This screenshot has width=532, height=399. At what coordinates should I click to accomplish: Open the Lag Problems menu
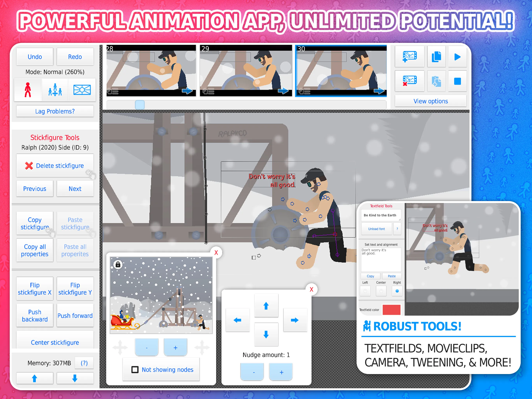(x=55, y=111)
